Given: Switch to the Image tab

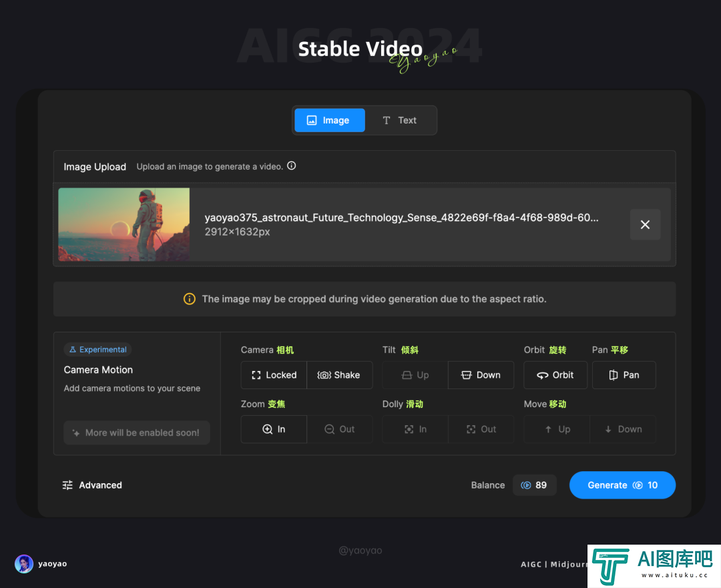Looking at the screenshot, I should pos(330,120).
